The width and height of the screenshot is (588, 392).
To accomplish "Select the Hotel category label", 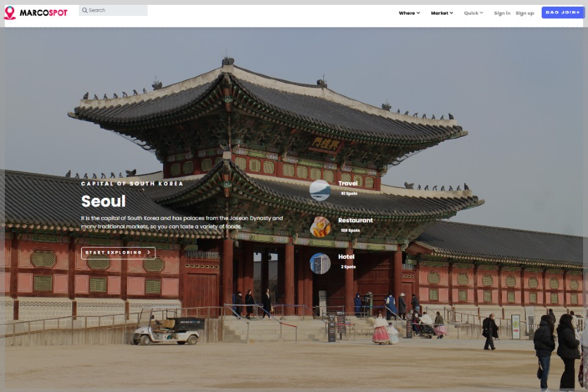I will tap(346, 257).
